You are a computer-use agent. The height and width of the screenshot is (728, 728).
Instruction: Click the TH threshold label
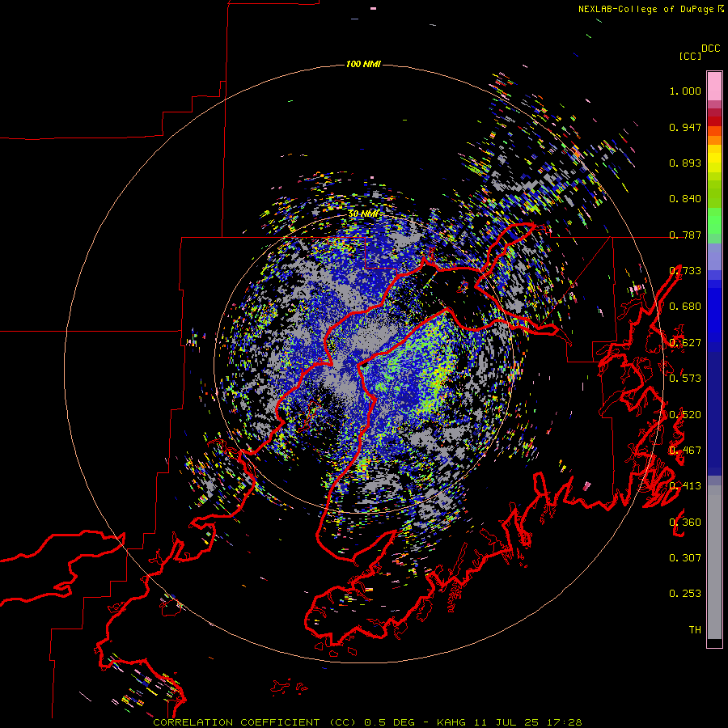[695, 629]
